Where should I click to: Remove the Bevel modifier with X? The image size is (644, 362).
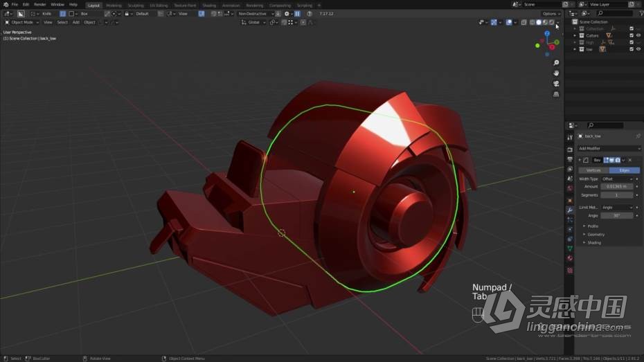pyautogui.click(x=630, y=160)
